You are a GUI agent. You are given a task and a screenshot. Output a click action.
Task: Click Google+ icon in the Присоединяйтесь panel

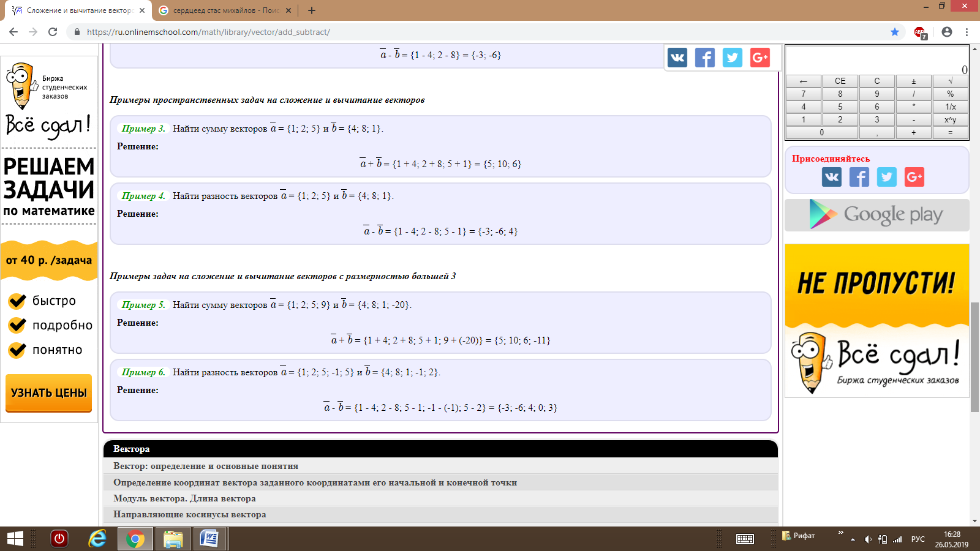click(x=914, y=177)
